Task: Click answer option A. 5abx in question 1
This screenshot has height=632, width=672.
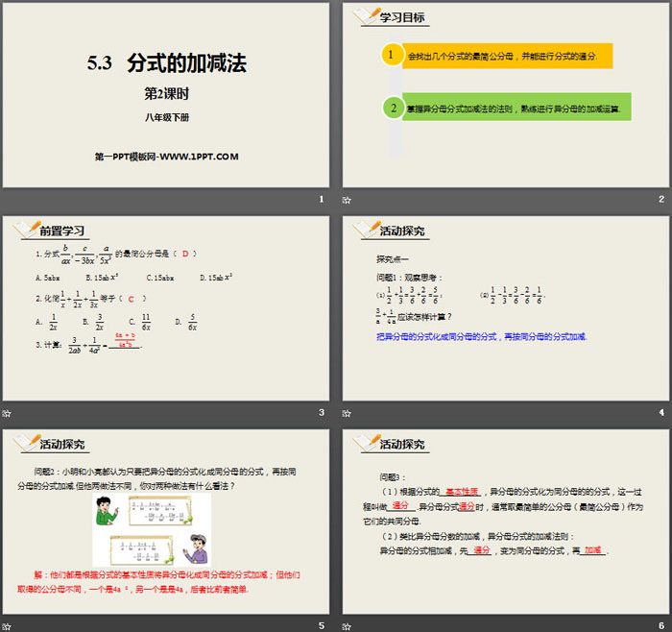Action: pyautogui.click(x=48, y=277)
